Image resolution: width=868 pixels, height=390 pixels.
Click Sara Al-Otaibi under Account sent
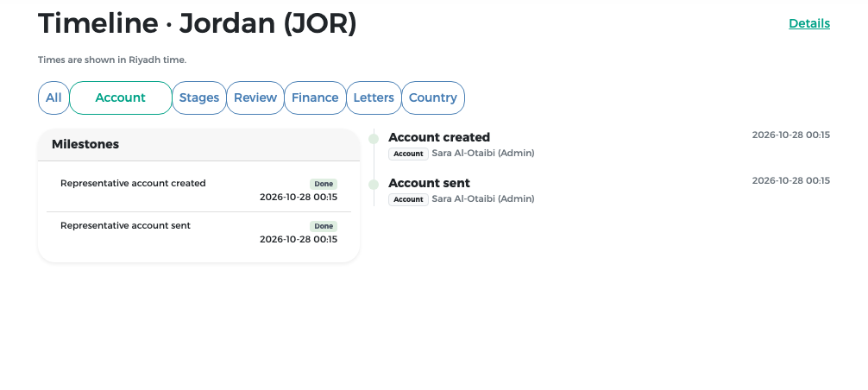coord(482,199)
